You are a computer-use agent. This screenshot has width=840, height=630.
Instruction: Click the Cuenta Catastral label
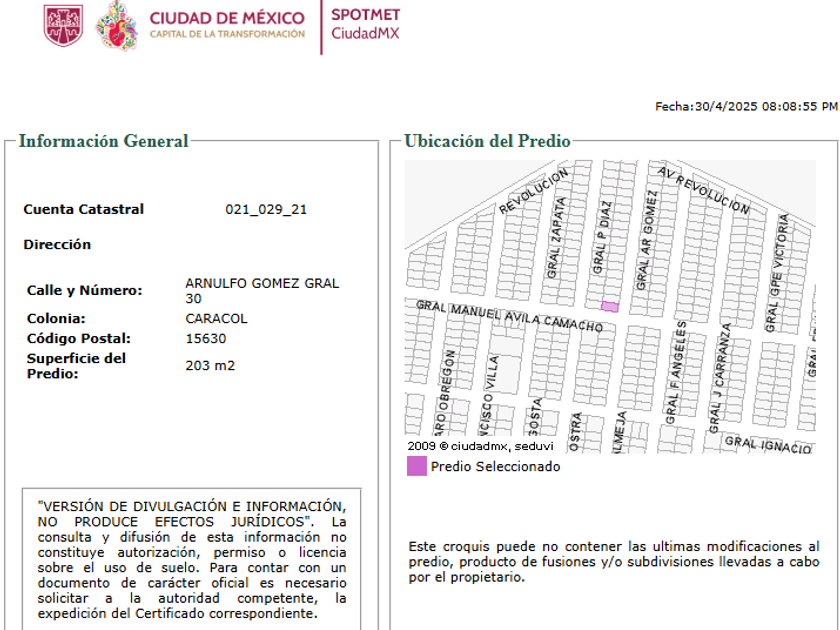tap(84, 209)
